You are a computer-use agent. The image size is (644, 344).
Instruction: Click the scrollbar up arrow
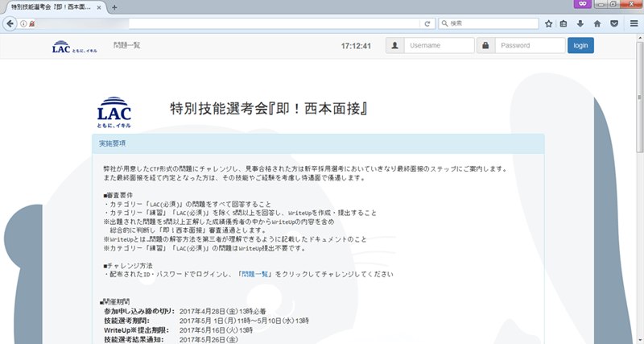[x=639, y=38]
